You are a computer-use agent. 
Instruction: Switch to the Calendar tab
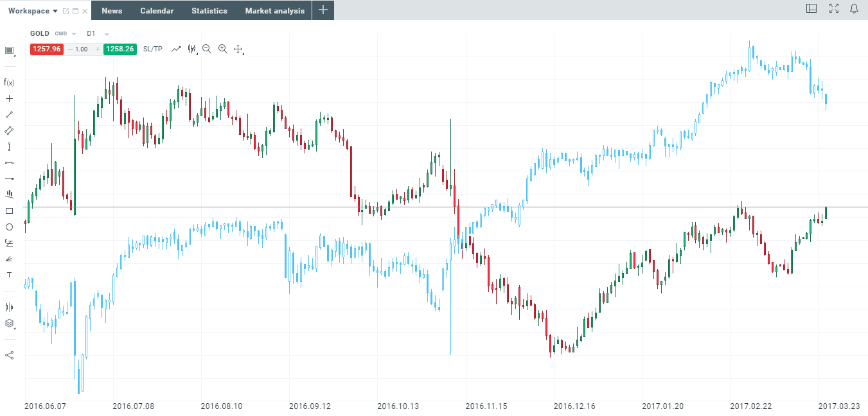click(157, 11)
